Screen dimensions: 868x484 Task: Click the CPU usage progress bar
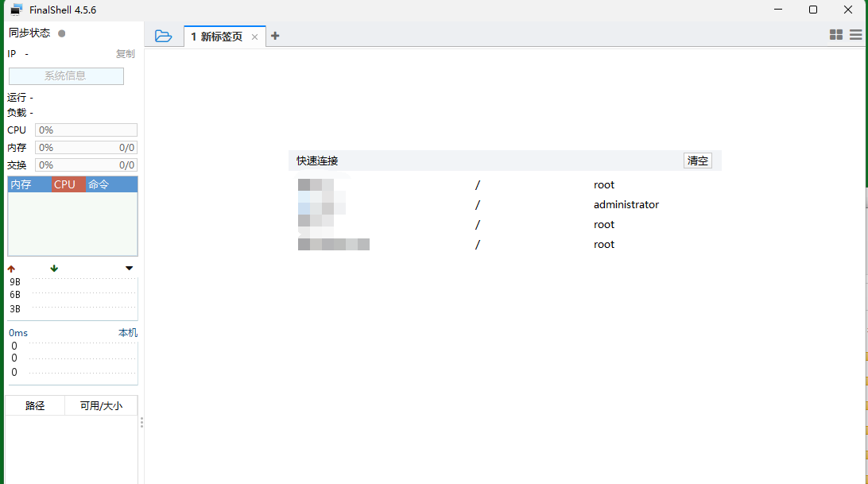[x=86, y=130]
